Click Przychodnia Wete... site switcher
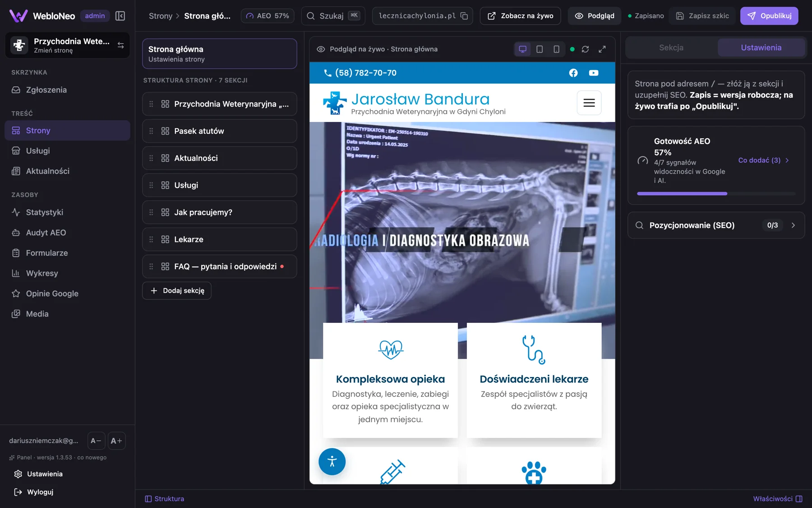 click(68, 45)
